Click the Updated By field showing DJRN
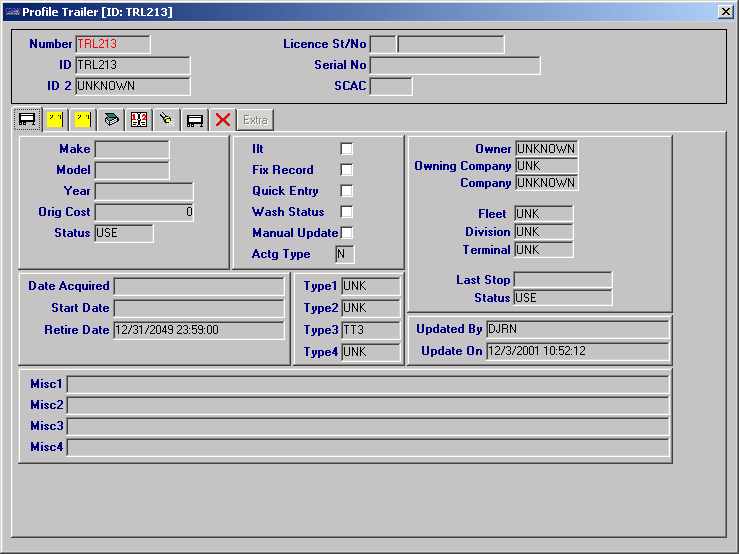Image resolution: width=739 pixels, height=554 pixels. point(578,329)
